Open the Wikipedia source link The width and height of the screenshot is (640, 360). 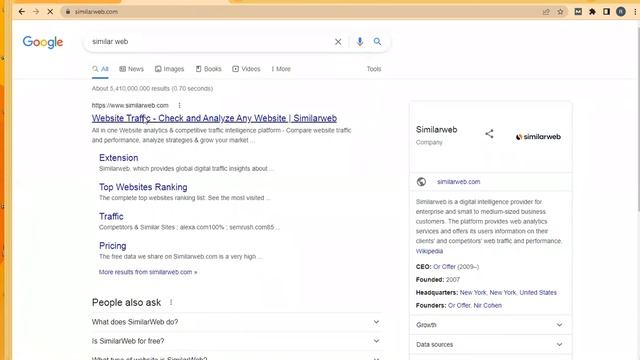[x=429, y=251]
